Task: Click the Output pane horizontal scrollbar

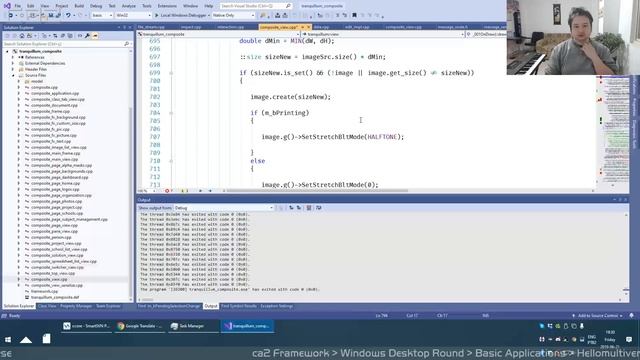Action: click(x=147, y=300)
